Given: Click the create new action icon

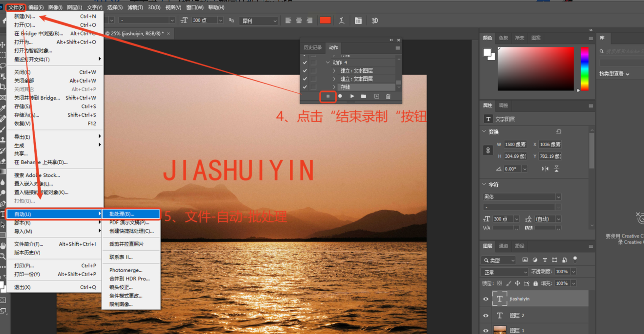Looking at the screenshot, I should [x=377, y=96].
